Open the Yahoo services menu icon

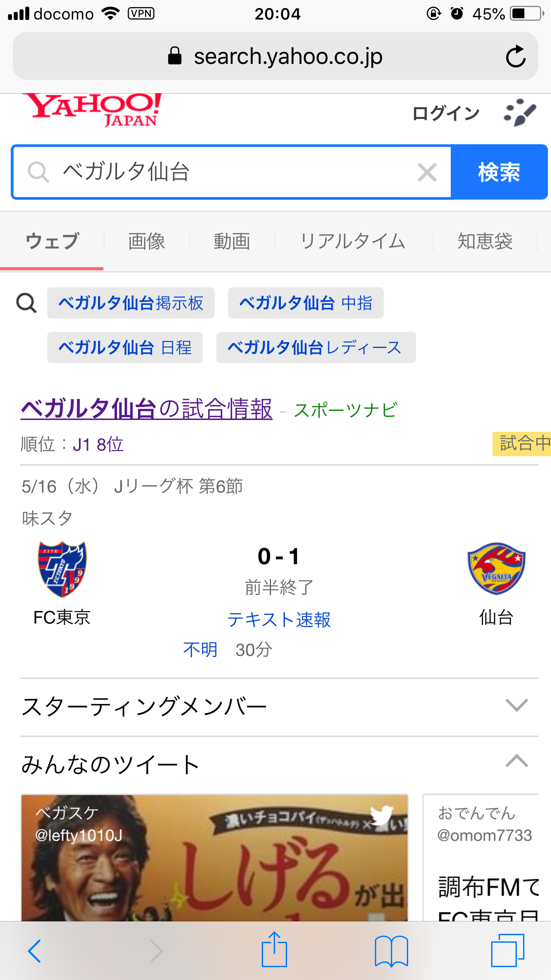(520, 112)
